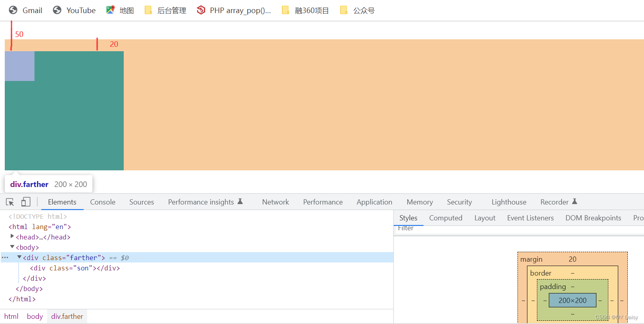Image resolution: width=644 pixels, height=324 pixels.
Task: Click the Filter styles input field
Action: click(519, 229)
